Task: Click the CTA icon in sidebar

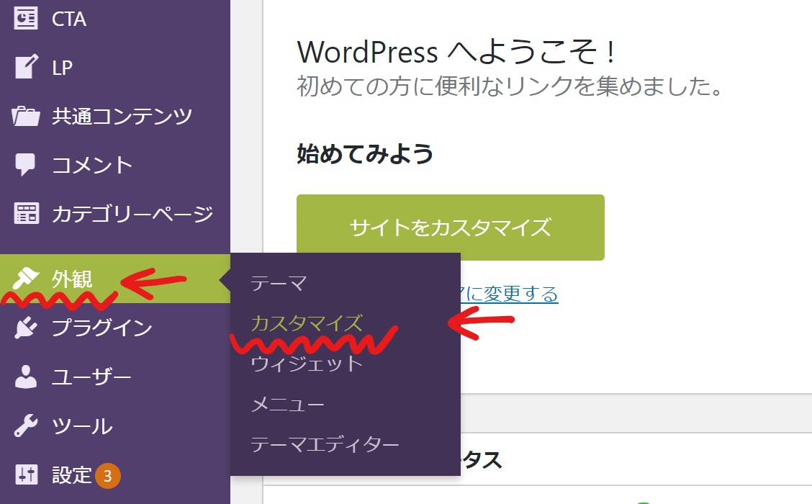Action: coord(26,19)
